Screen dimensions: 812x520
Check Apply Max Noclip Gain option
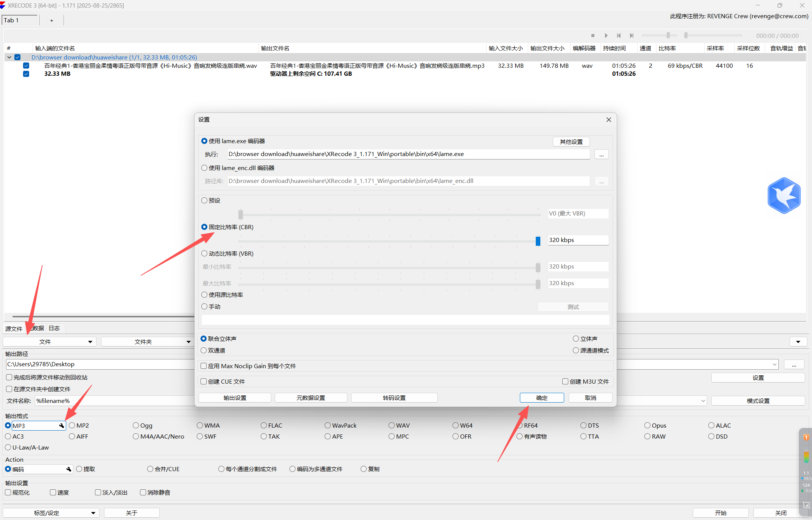(204, 366)
